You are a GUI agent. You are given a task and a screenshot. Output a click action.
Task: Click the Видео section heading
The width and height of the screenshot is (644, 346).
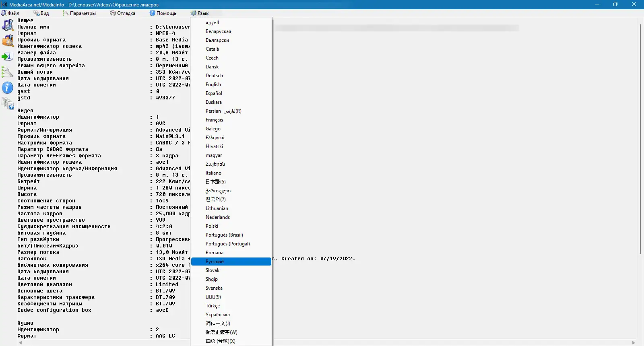point(25,111)
